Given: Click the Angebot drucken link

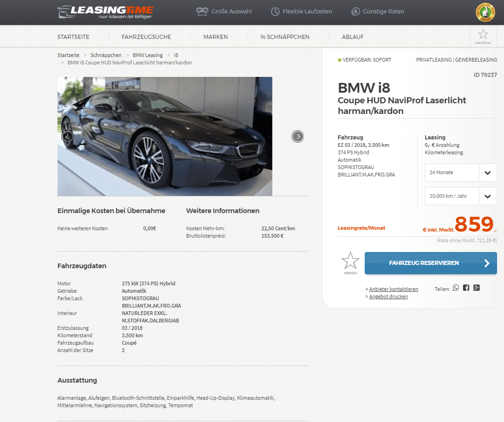Looking at the screenshot, I should tap(388, 296).
